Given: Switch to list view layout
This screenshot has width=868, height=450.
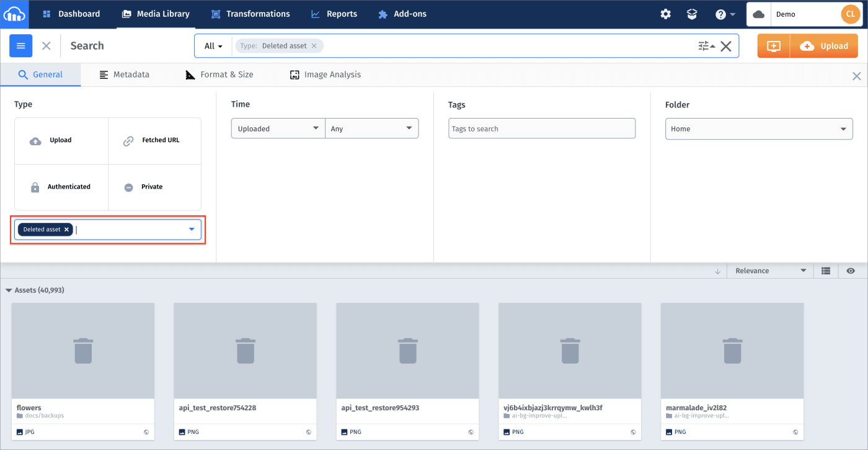Looking at the screenshot, I should pos(825,271).
